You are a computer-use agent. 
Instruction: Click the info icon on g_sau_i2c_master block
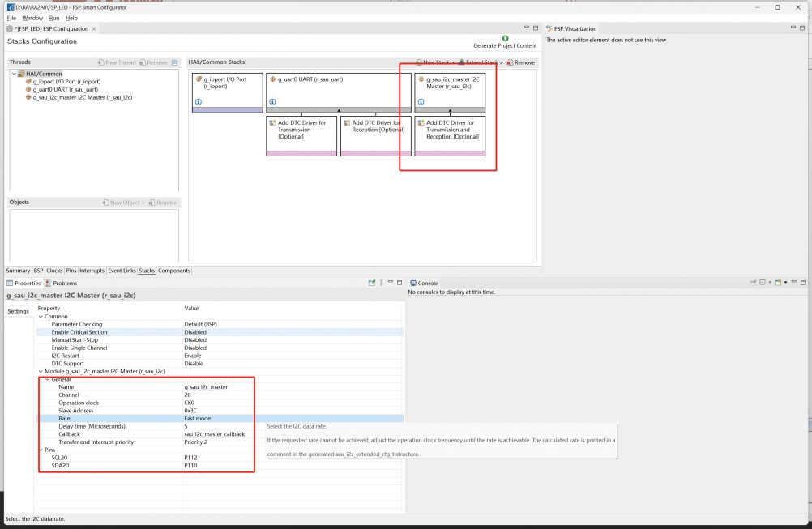coord(421,102)
